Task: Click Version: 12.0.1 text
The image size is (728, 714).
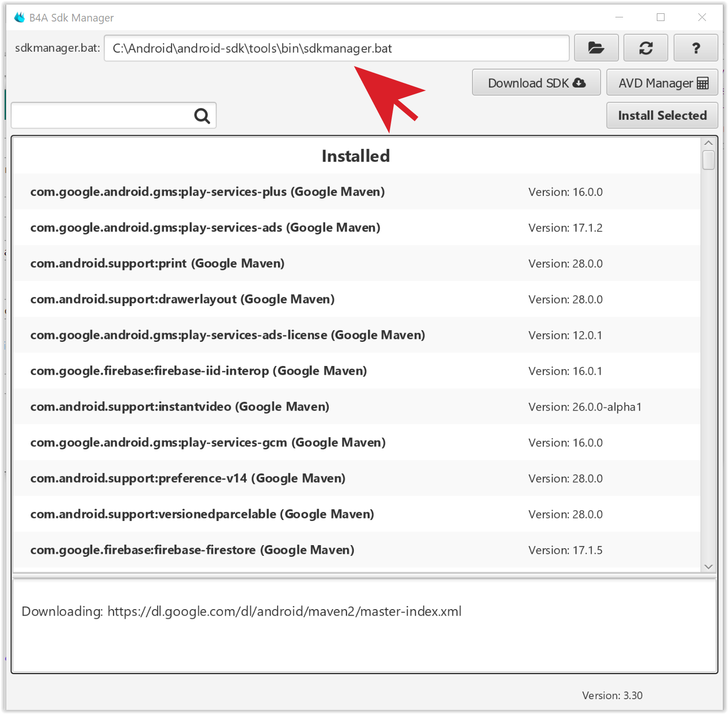Action: point(565,335)
